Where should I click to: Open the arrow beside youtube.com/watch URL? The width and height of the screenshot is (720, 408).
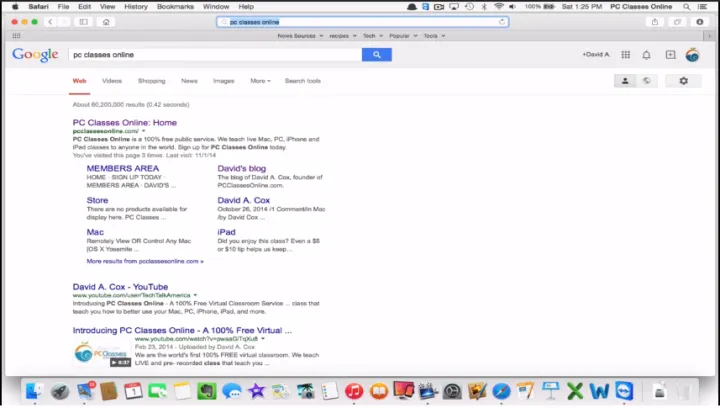click(263, 339)
